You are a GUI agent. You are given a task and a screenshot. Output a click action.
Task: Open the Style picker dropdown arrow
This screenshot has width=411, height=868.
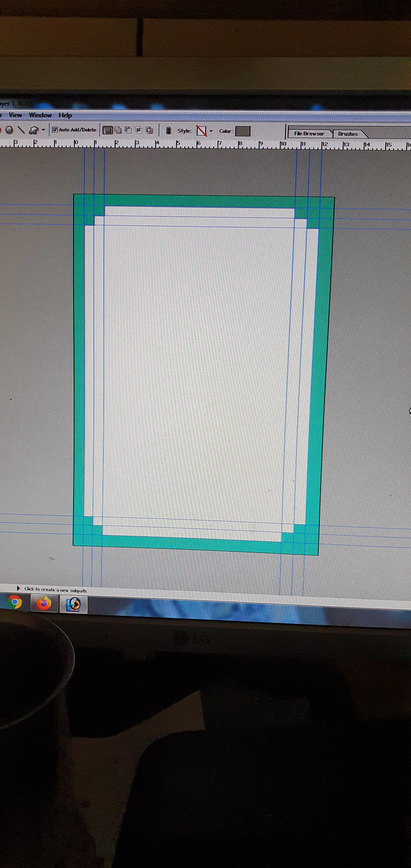[211, 131]
